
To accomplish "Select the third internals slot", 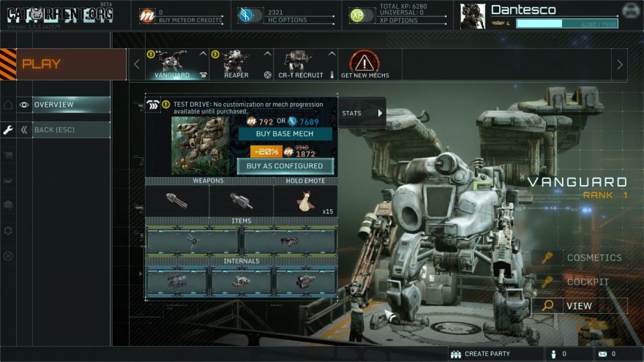I will [306, 281].
